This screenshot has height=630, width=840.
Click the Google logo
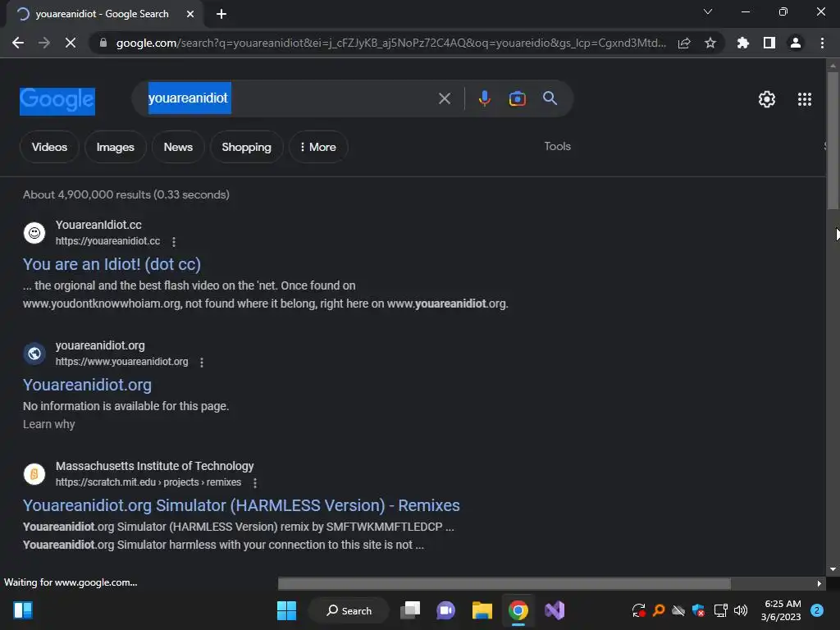tap(57, 101)
